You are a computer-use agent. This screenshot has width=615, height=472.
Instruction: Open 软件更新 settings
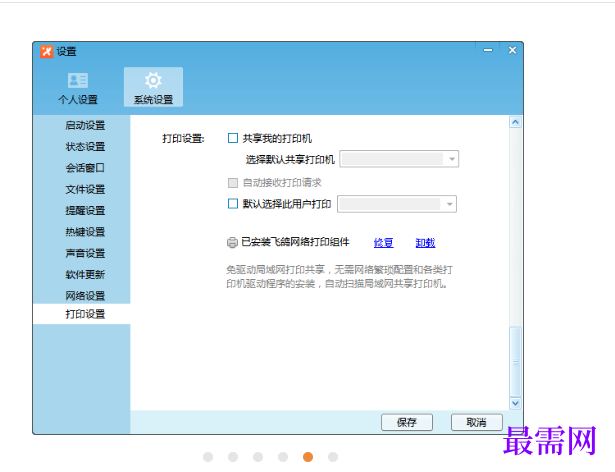(x=85, y=275)
